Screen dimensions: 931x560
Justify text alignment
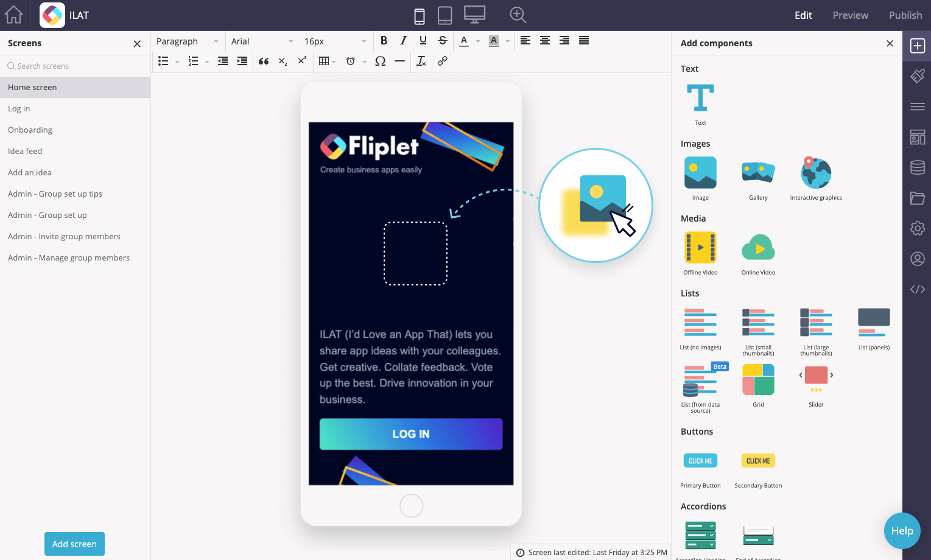[584, 41]
